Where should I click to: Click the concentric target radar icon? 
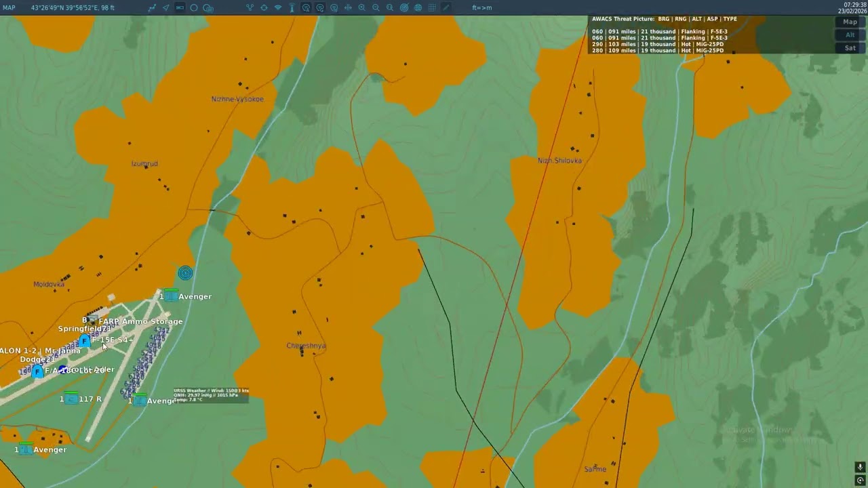(x=404, y=7)
